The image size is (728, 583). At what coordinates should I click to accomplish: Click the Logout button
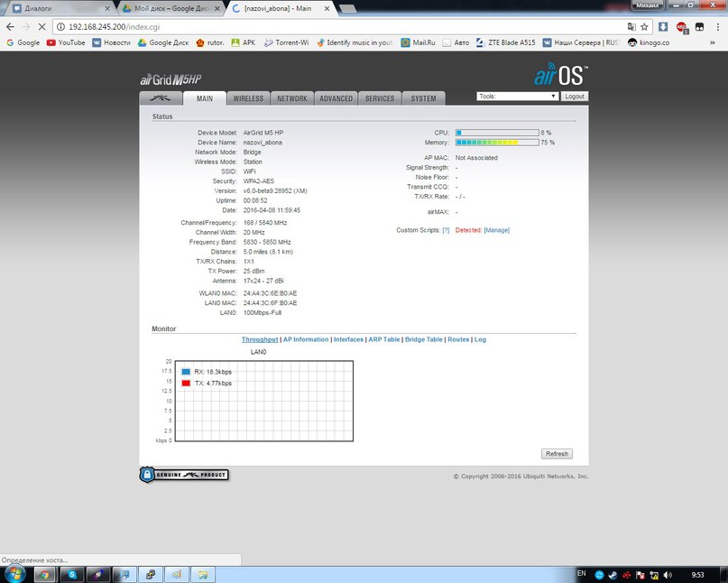[575, 97]
